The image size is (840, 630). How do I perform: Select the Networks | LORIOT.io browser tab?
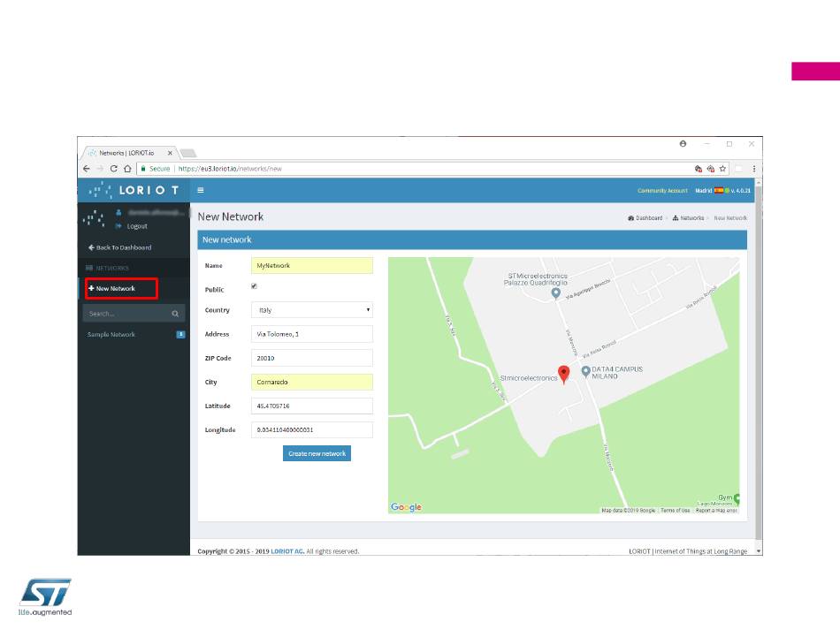click(x=128, y=153)
